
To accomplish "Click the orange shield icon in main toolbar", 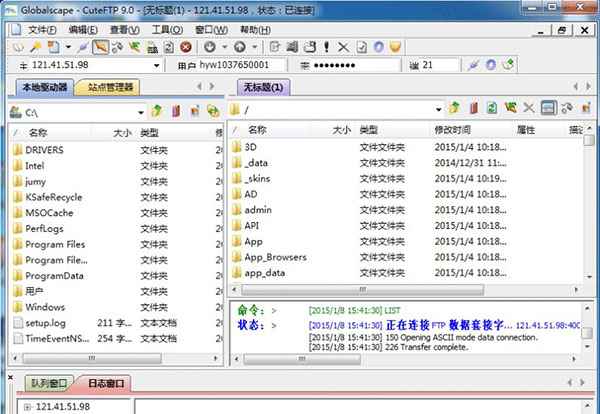I will 395,47.
